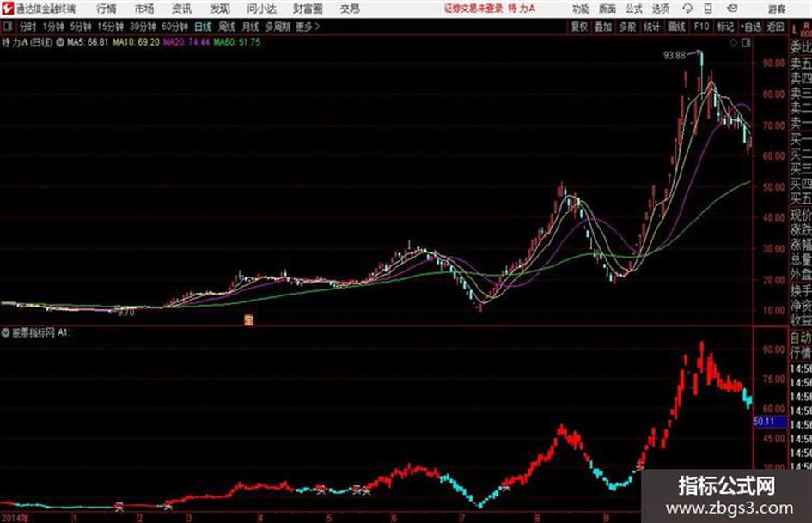
Task: Open the 问小达 menu
Action: 261,9
